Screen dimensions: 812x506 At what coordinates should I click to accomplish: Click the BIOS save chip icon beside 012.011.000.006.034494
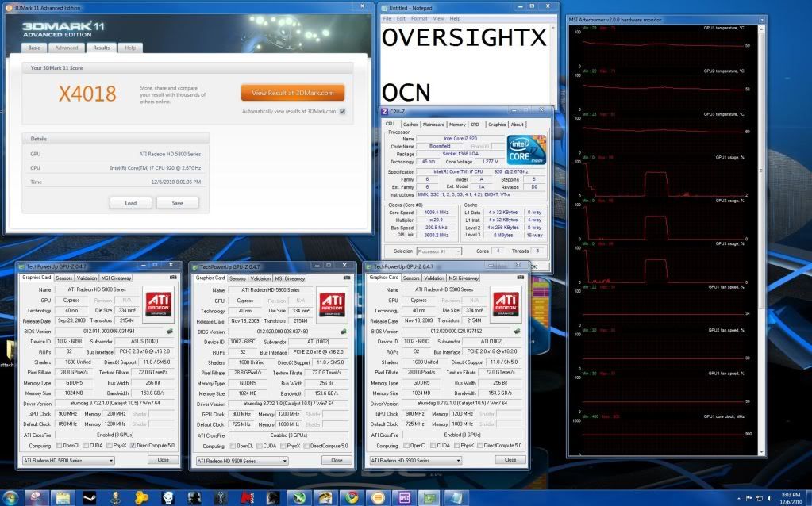click(169, 332)
